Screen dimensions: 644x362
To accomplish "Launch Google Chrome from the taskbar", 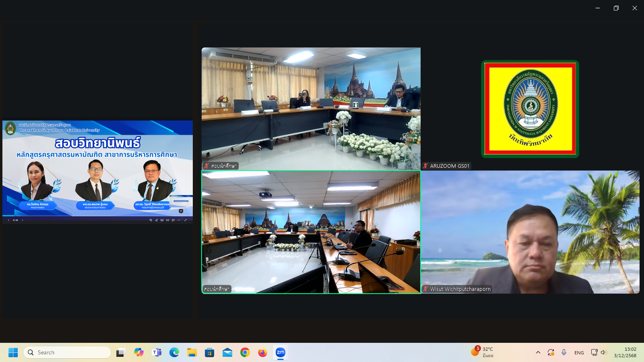I will point(245,352).
